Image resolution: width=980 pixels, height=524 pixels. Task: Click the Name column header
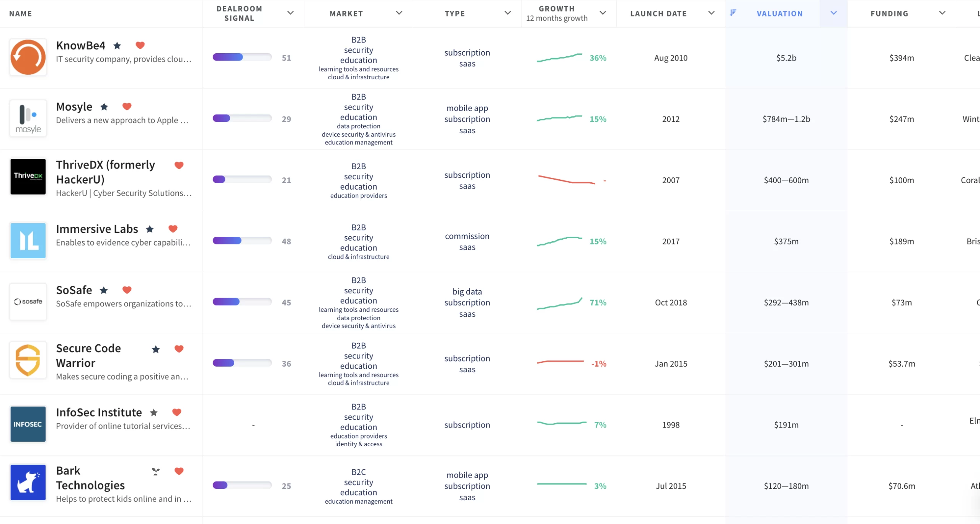coord(21,13)
